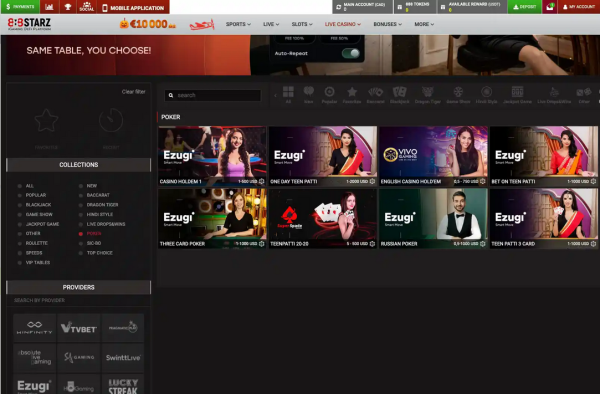Expand the More menu
The height and width of the screenshot is (394, 600).
click(424, 24)
